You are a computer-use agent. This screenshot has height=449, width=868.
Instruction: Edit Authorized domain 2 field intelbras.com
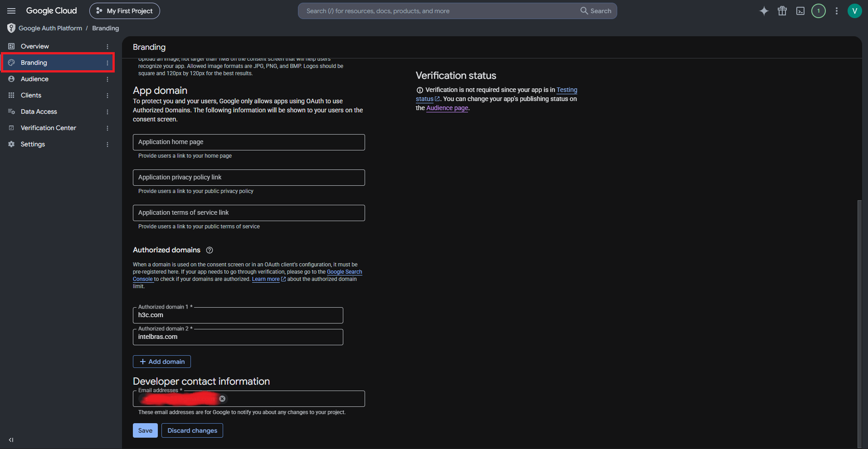tap(238, 337)
